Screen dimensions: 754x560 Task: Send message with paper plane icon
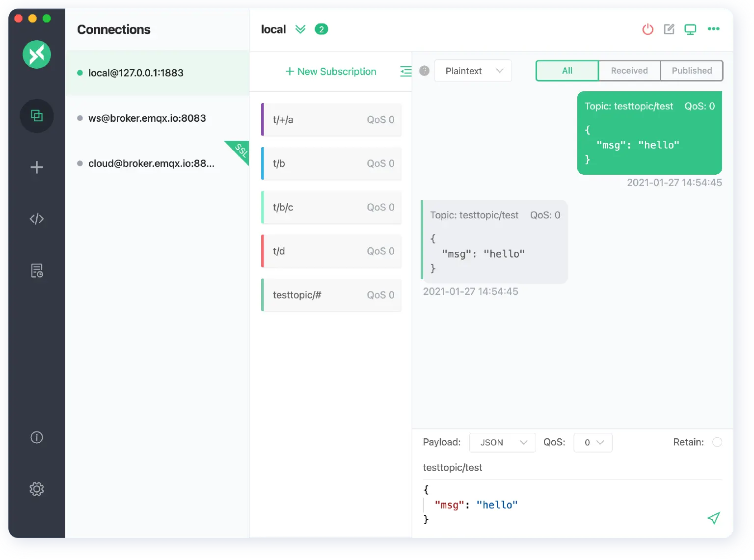pyautogui.click(x=713, y=518)
